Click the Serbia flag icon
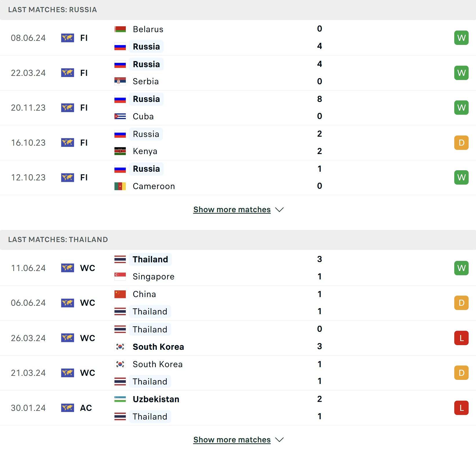Viewport: 476px width, 454px height. (x=120, y=81)
